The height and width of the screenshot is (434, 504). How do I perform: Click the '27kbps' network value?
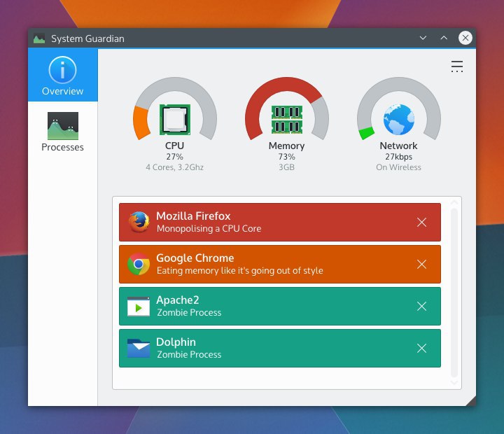point(399,157)
